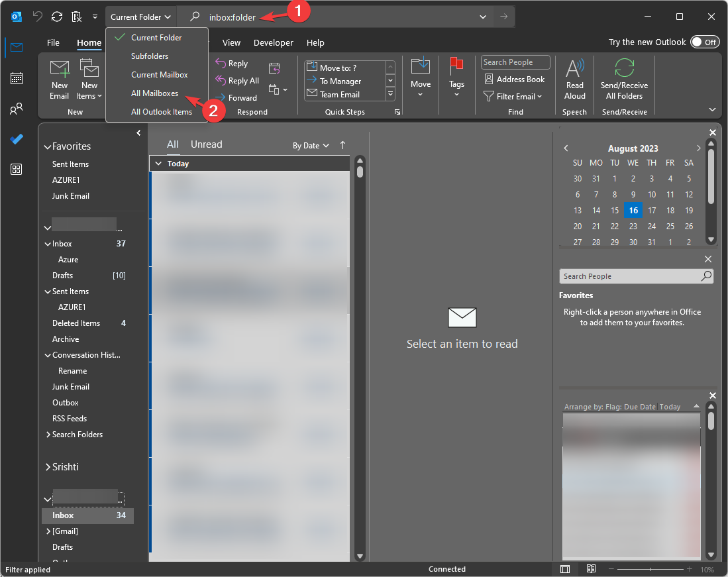Click the Move to: ? quick step

click(x=345, y=68)
